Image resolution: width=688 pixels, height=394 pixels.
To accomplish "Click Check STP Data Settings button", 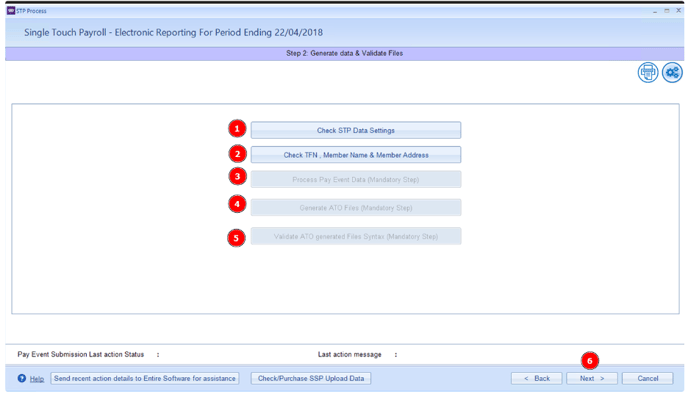I will pyautogui.click(x=356, y=130).
